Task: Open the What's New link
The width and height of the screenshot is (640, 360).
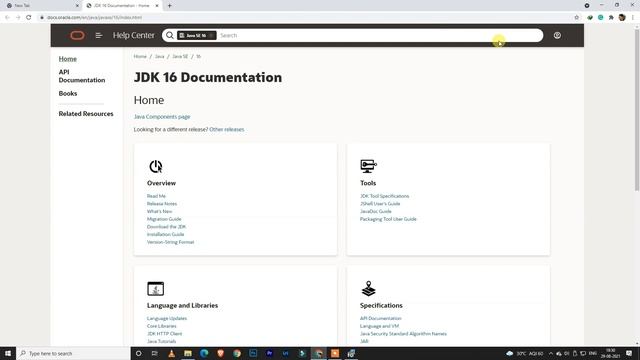Action: [160, 211]
